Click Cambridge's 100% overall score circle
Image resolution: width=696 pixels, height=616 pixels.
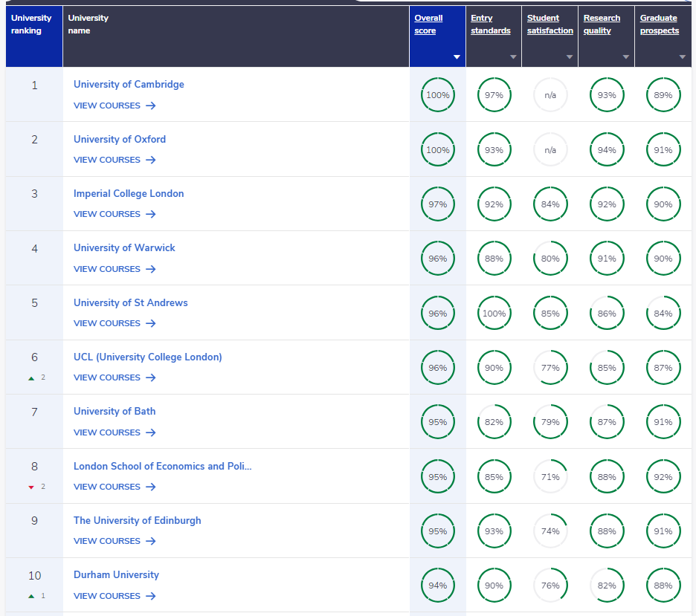(x=438, y=95)
